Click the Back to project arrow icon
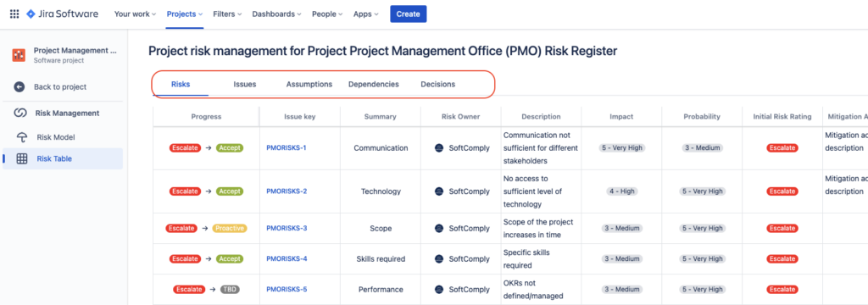Image resolution: width=868 pixels, height=305 pixels. [x=19, y=87]
